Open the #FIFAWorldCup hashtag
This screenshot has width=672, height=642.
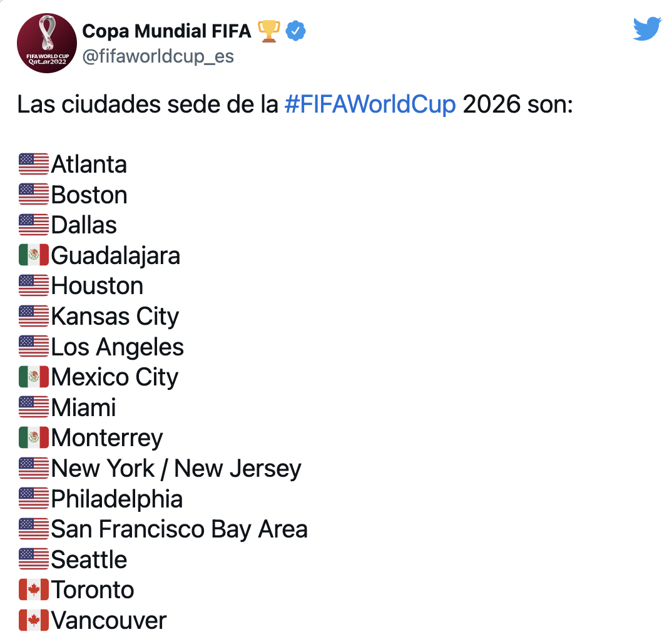click(370, 104)
